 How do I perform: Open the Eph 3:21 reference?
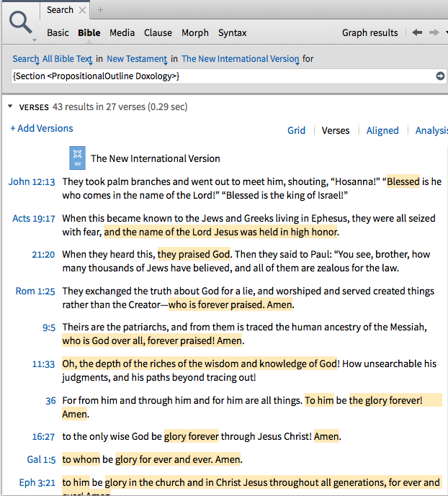click(x=37, y=482)
